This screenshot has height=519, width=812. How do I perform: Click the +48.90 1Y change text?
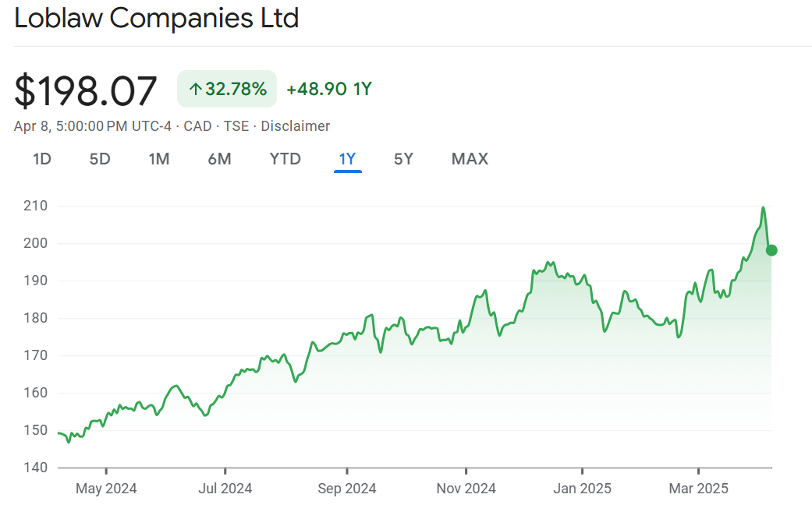[x=329, y=89]
